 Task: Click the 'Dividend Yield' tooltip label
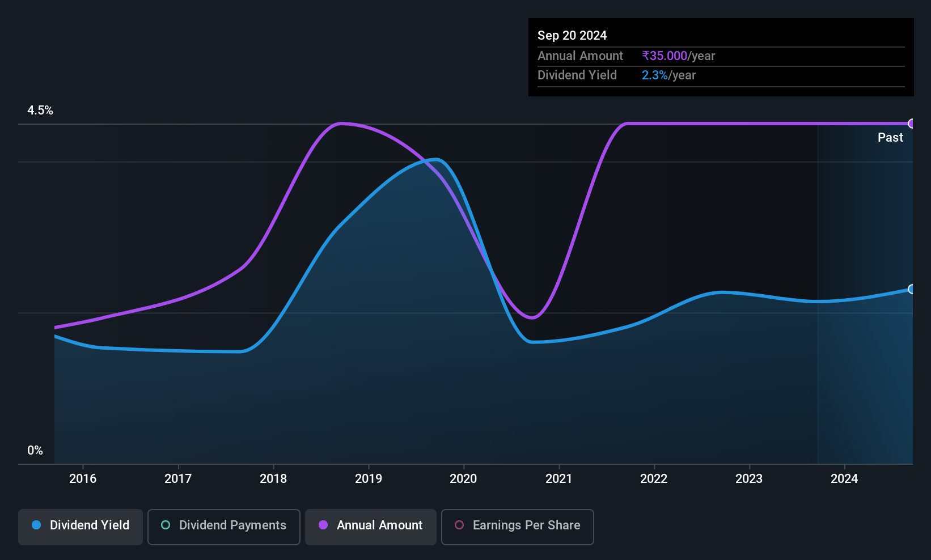pyautogui.click(x=577, y=75)
